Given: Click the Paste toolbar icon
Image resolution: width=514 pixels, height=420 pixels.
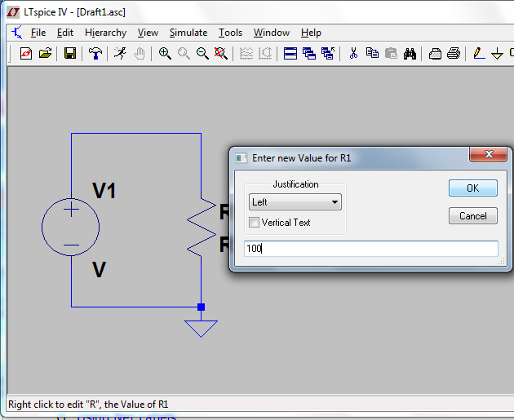Looking at the screenshot, I should [x=391, y=53].
